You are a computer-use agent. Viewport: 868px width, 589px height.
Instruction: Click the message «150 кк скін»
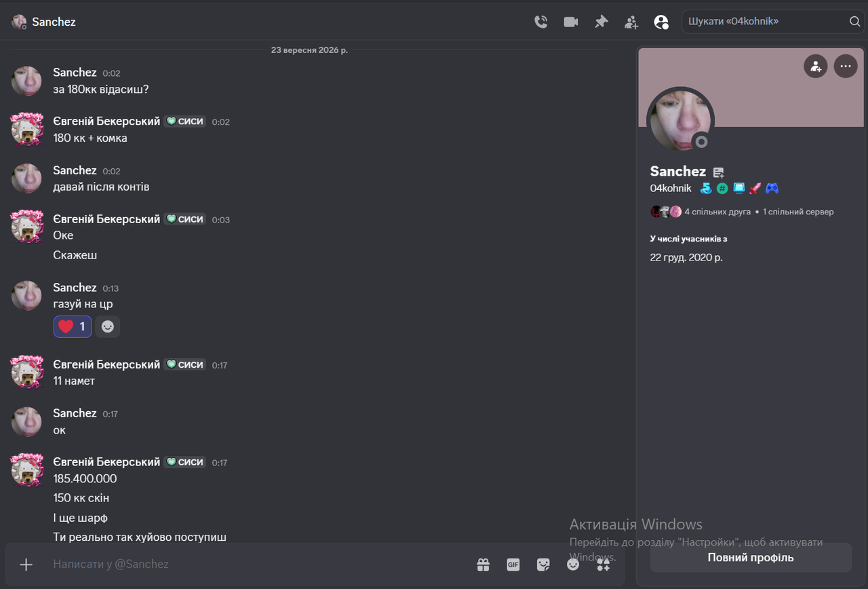tap(81, 498)
